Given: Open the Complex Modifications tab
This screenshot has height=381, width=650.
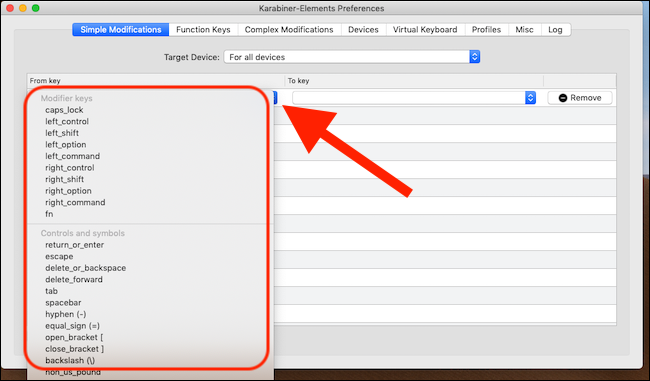Looking at the screenshot, I should click(289, 29).
